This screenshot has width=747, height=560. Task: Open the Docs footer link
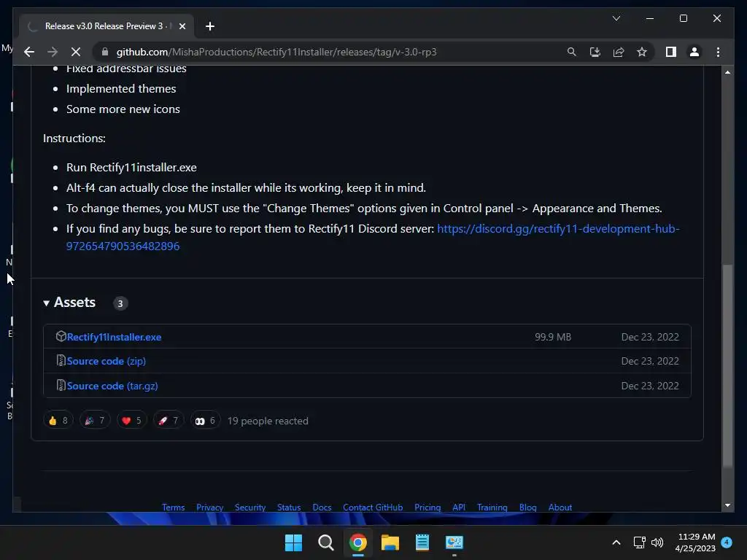322,507
